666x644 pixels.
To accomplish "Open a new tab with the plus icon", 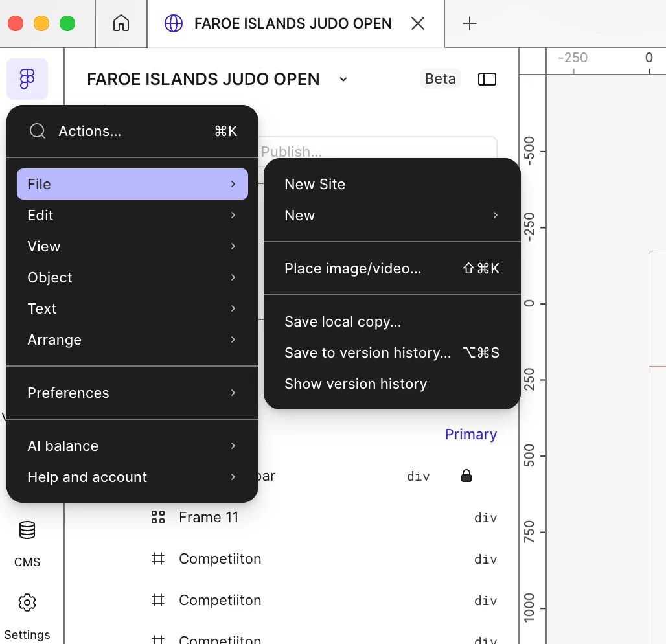I will coord(469,23).
